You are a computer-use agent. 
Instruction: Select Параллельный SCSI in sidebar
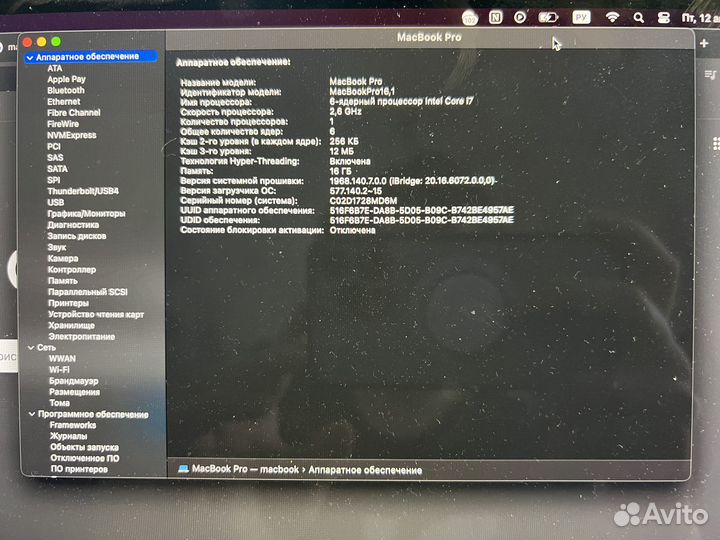click(88, 292)
